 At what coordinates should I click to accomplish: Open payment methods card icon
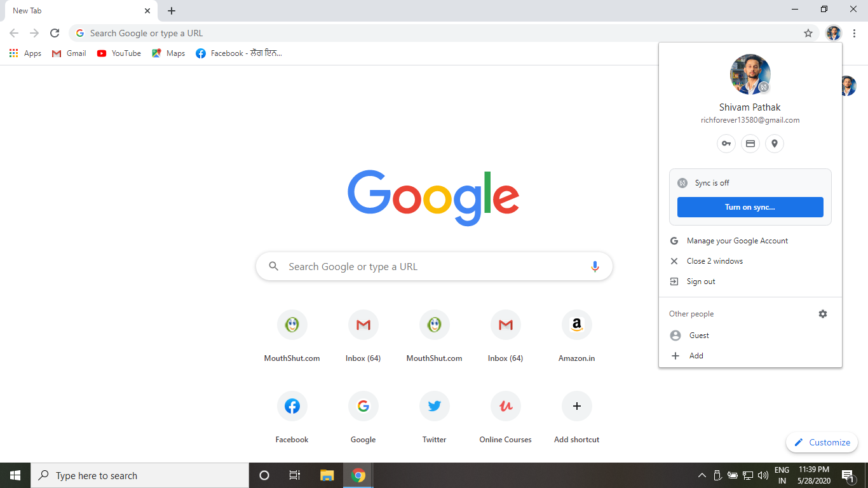[x=750, y=144]
